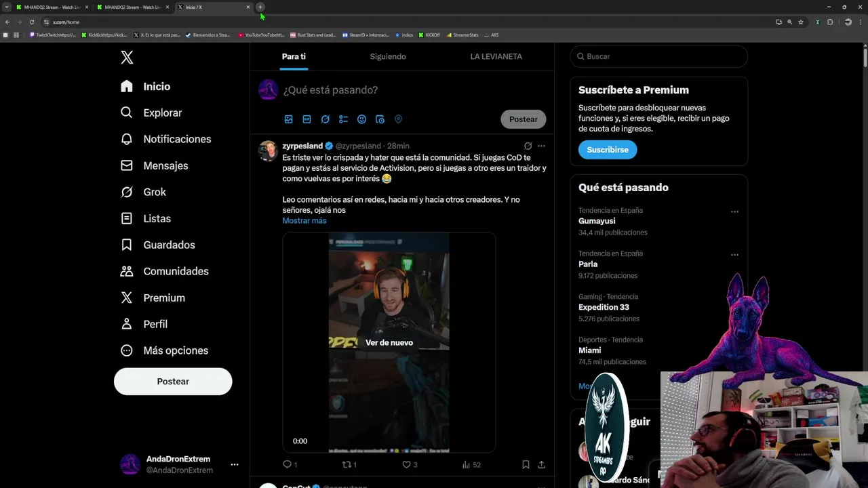This screenshot has height=488, width=868.
Task: Add a poll to the post
Action: (x=343, y=119)
